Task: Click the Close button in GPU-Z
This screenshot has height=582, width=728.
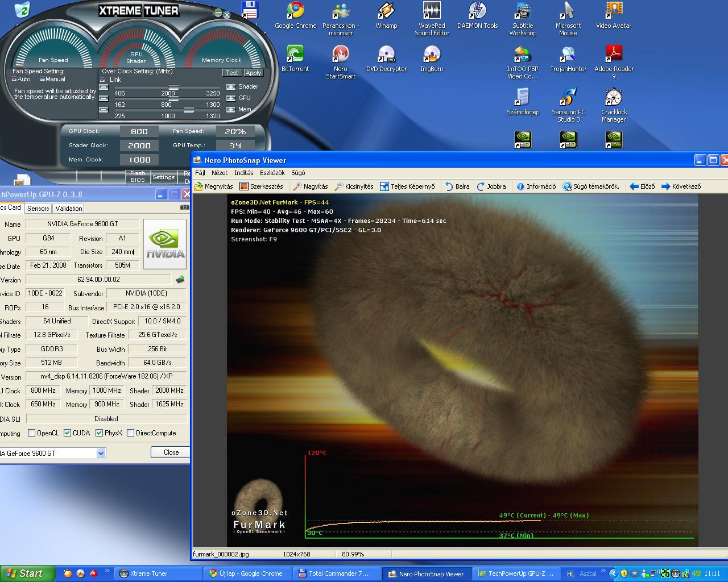Action: (171, 452)
